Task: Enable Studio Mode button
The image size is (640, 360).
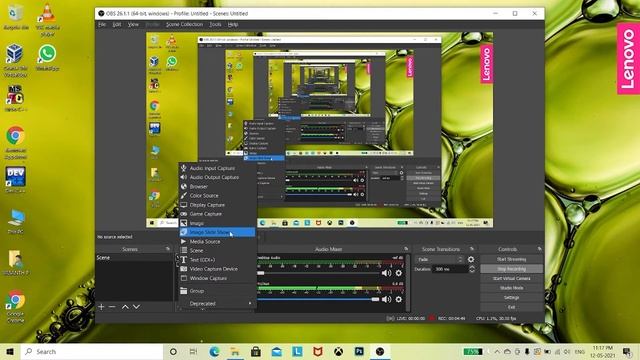Action: coord(511,288)
